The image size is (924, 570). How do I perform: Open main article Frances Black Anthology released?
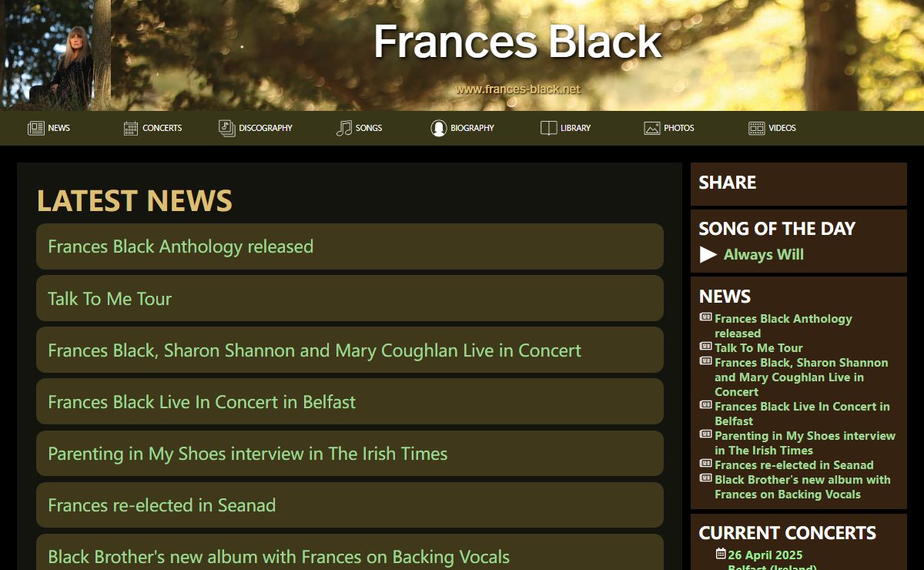click(x=350, y=246)
